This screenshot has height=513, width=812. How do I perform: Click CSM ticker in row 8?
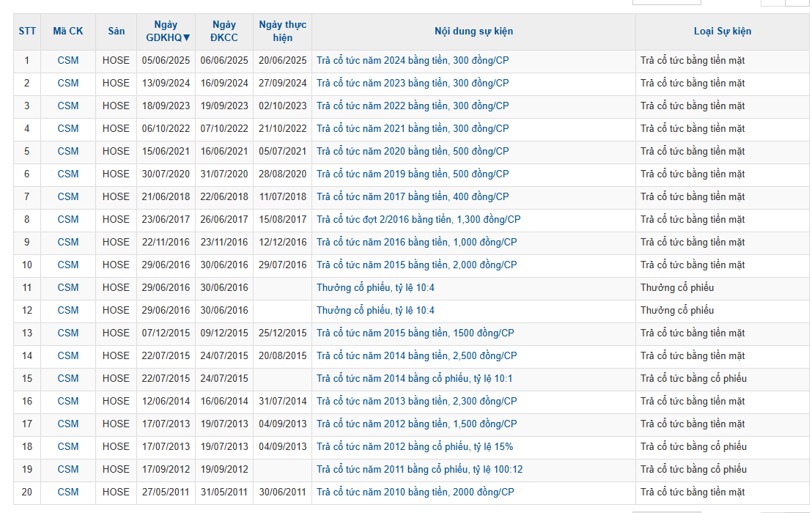tap(68, 220)
